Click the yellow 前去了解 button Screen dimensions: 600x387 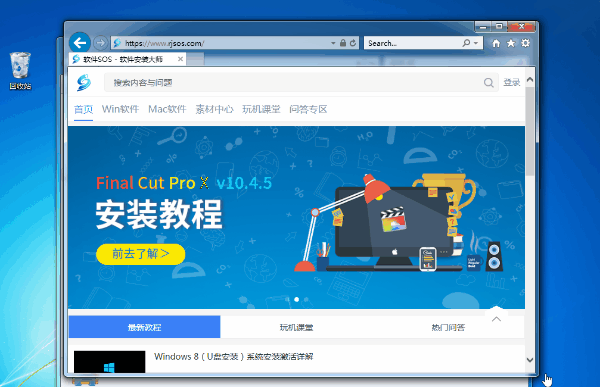point(140,254)
